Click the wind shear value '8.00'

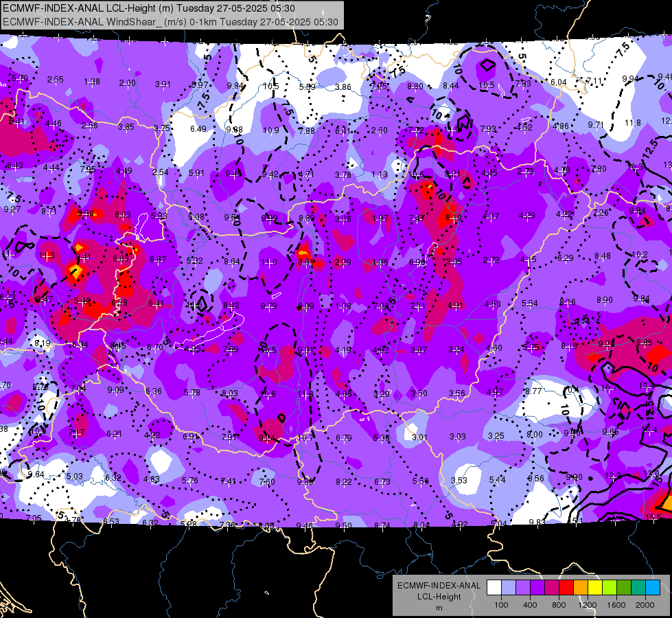point(535,435)
